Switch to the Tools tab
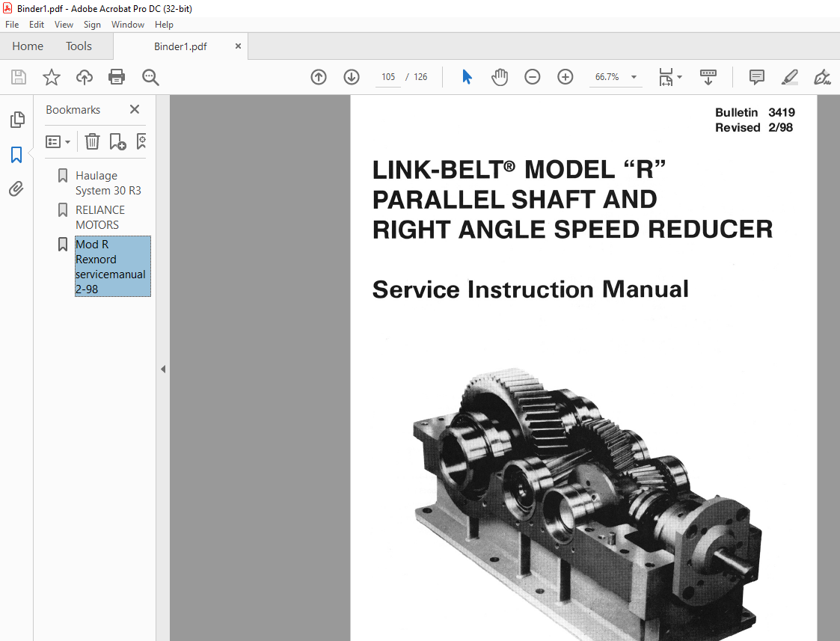This screenshot has width=840, height=641. (x=79, y=46)
